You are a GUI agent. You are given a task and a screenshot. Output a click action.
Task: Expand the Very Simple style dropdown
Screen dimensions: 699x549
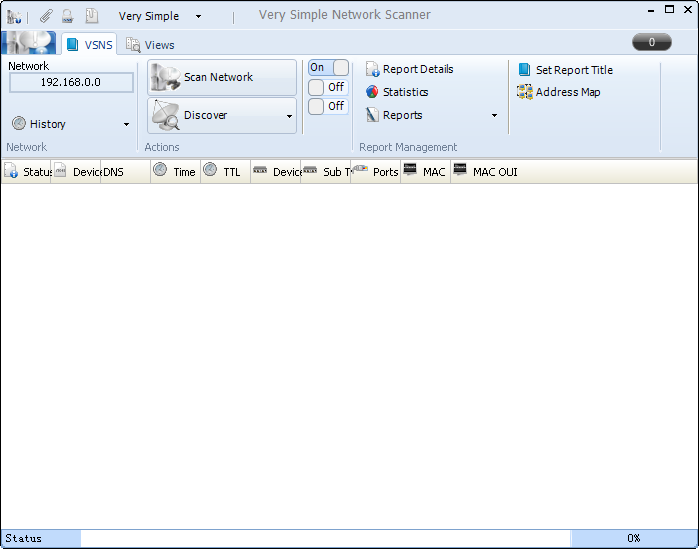tap(198, 17)
